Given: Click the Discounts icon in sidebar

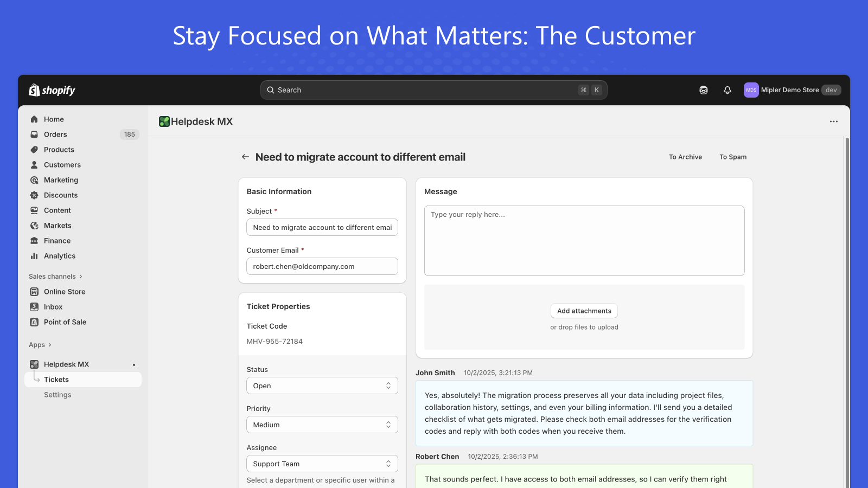Looking at the screenshot, I should pos(34,195).
